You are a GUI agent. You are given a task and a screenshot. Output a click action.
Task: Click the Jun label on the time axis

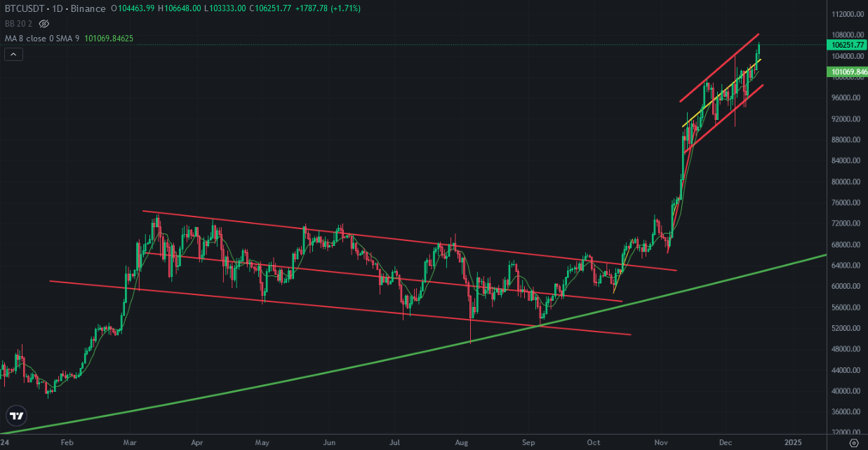(x=328, y=443)
